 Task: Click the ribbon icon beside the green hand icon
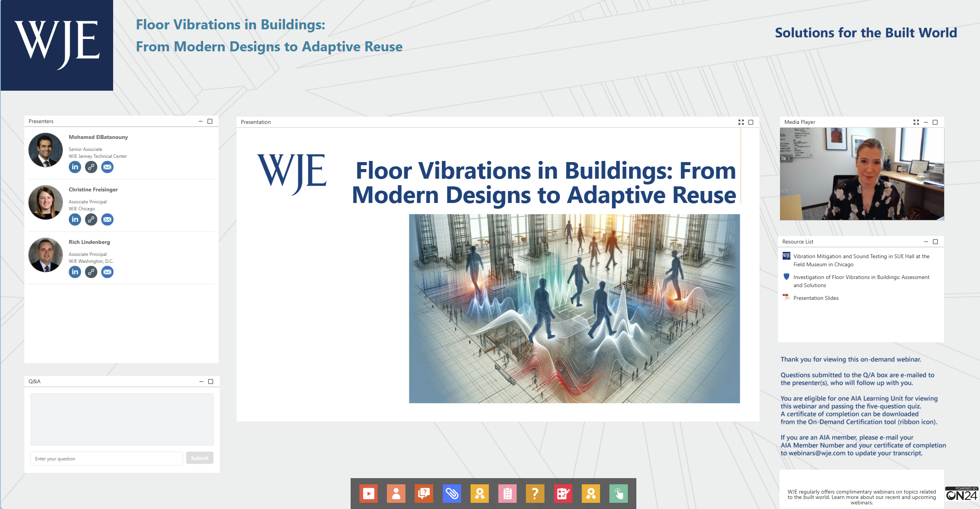tap(591, 494)
